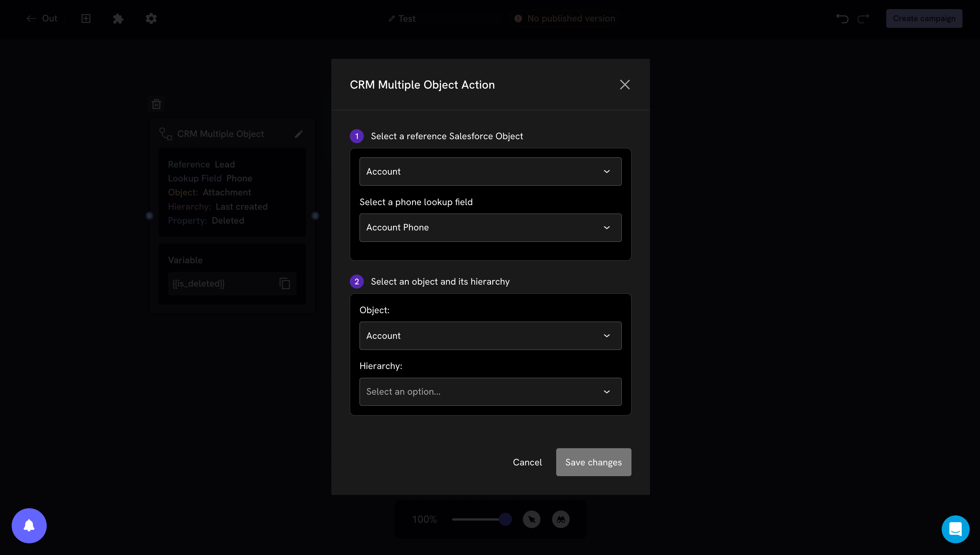Expand the Account Phone lookup field dropdown
The width and height of the screenshot is (980, 555).
click(490, 228)
